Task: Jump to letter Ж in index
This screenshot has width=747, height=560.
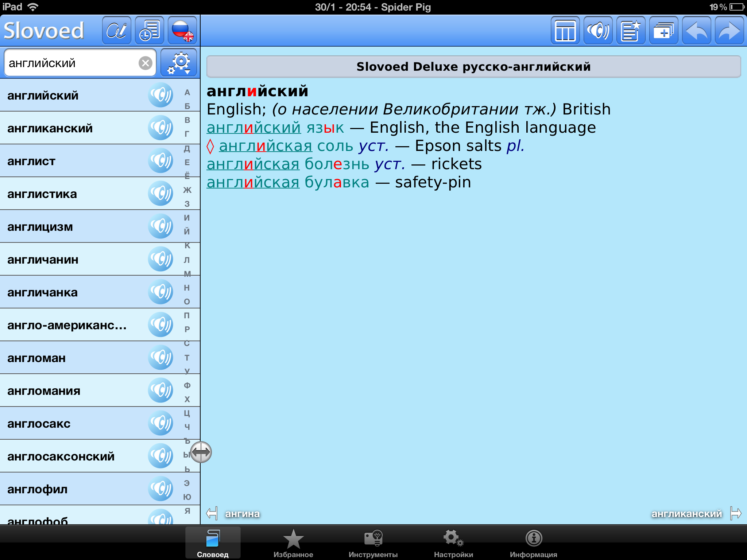Action: (x=187, y=190)
